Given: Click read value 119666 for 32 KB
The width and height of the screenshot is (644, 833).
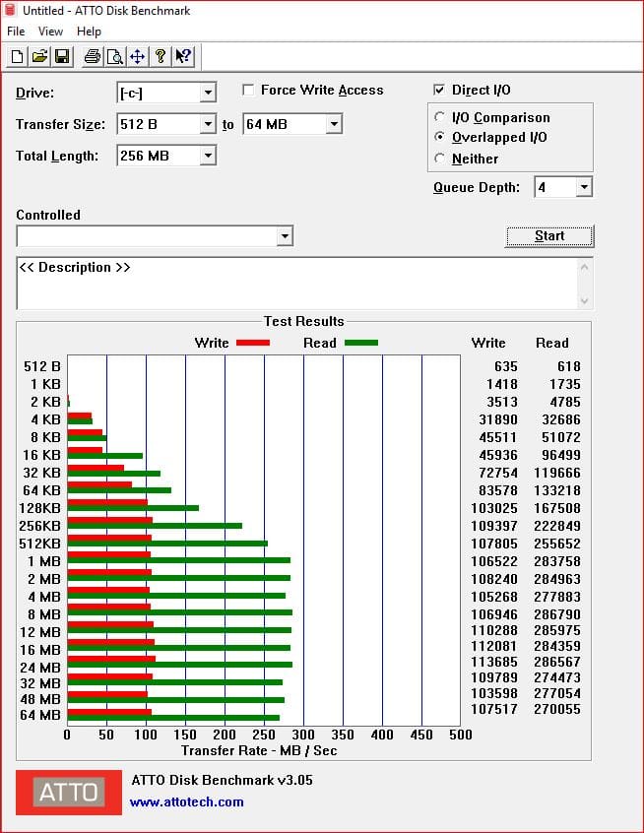Looking at the screenshot, I should pyautogui.click(x=557, y=473).
